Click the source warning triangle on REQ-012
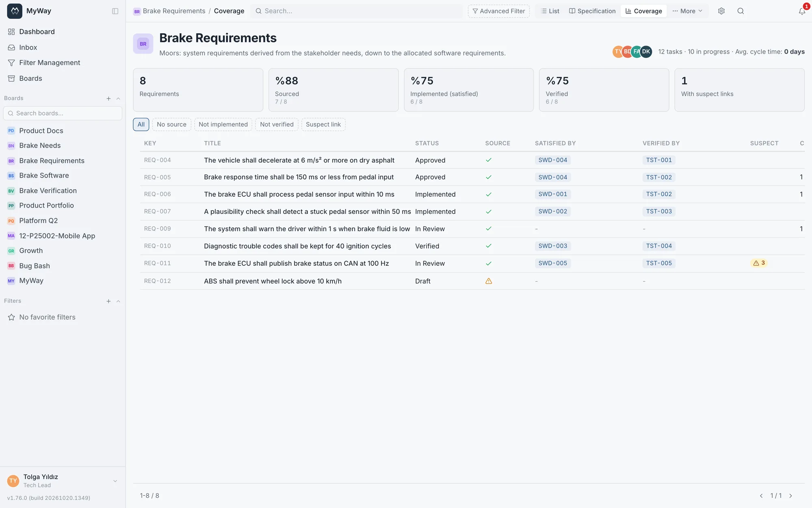 [x=489, y=281]
